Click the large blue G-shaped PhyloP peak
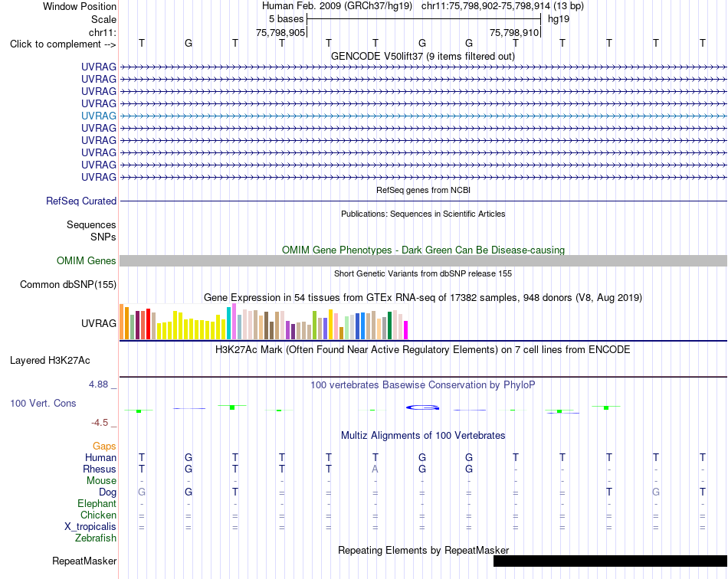 click(422, 407)
